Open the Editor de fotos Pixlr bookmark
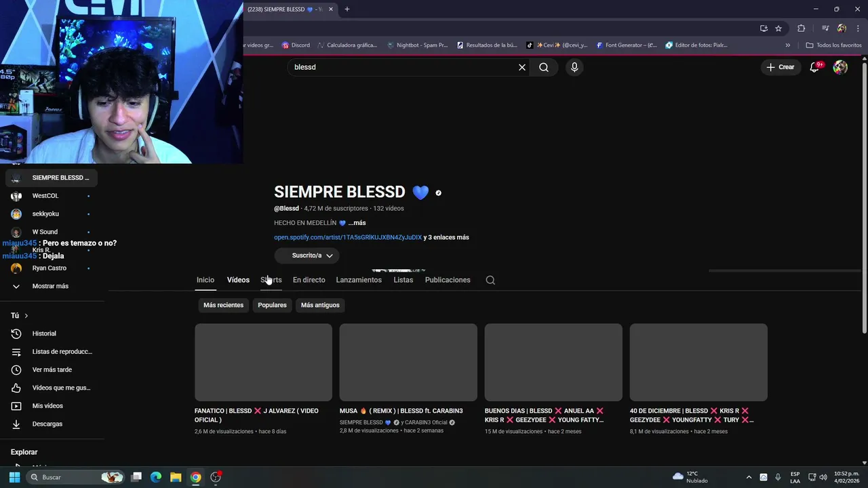 (696, 45)
